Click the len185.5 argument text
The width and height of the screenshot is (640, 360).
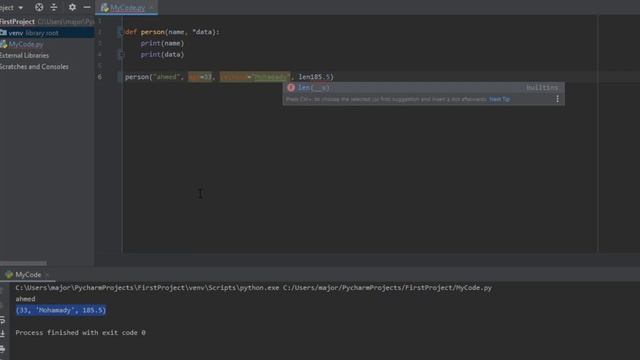click(314, 77)
